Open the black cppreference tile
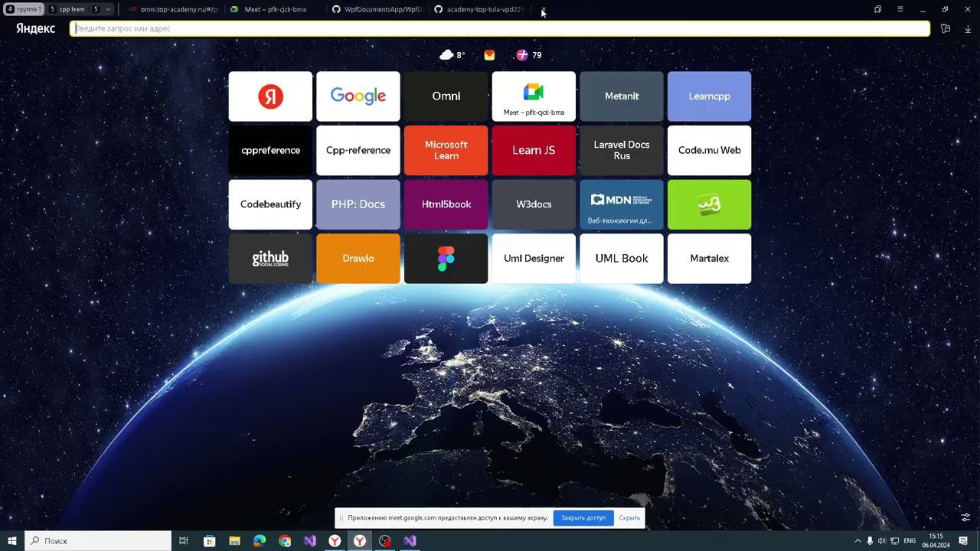980x551 pixels. (x=270, y=151)
